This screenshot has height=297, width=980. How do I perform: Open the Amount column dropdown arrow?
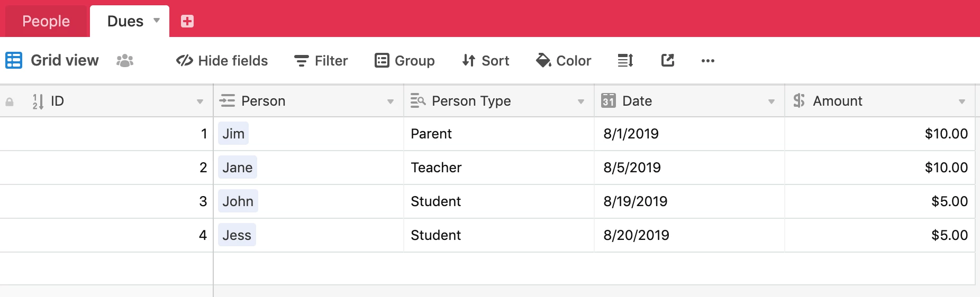tap(962, 101)
